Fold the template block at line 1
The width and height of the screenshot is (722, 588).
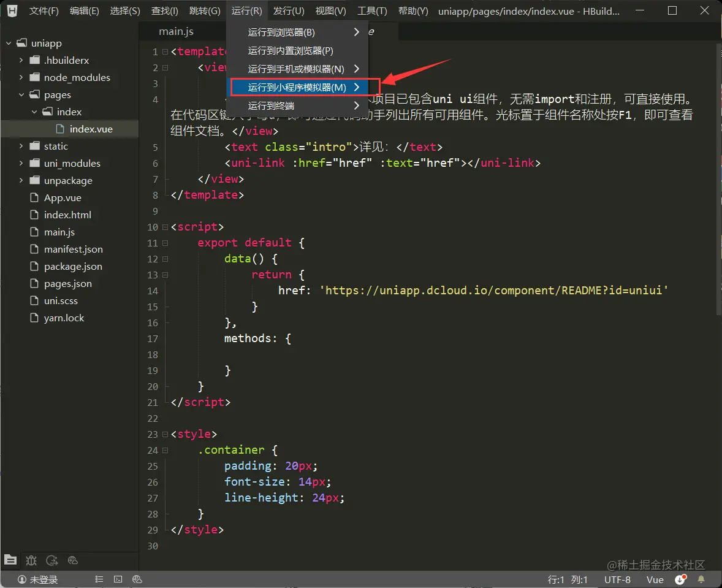pos(165,52)
